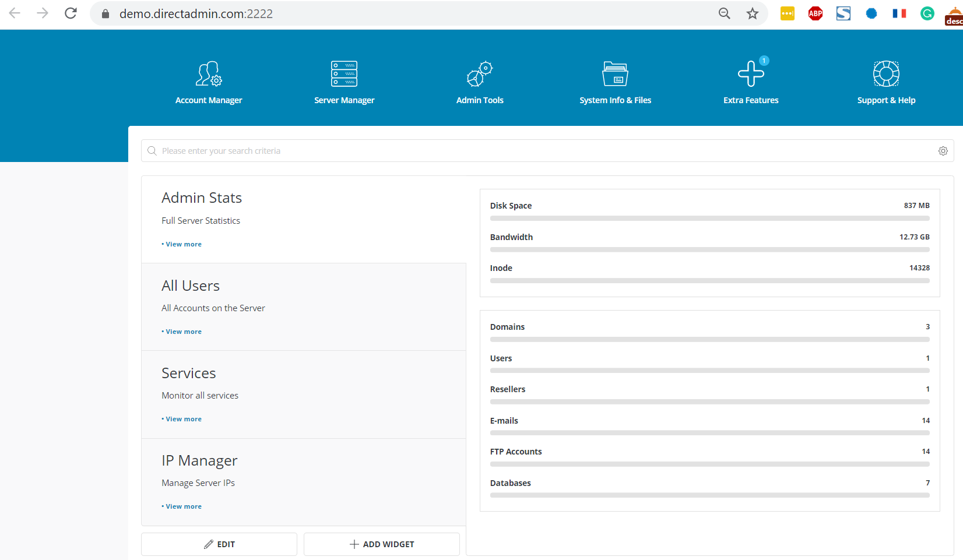Open the Support & Help lifebuoy icon
Image resolution: width=963 pixels, height=560 pixels.
pos(886,73)
